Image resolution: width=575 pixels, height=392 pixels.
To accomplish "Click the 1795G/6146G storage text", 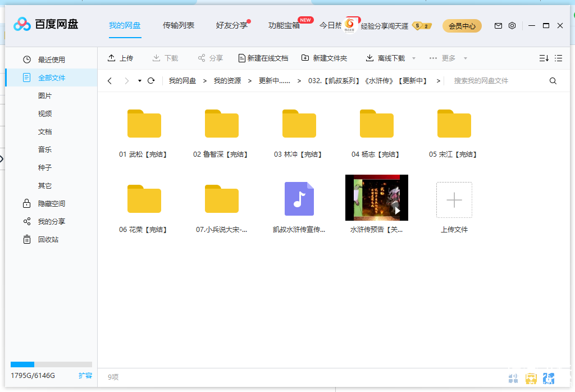I will pos(33,376).
